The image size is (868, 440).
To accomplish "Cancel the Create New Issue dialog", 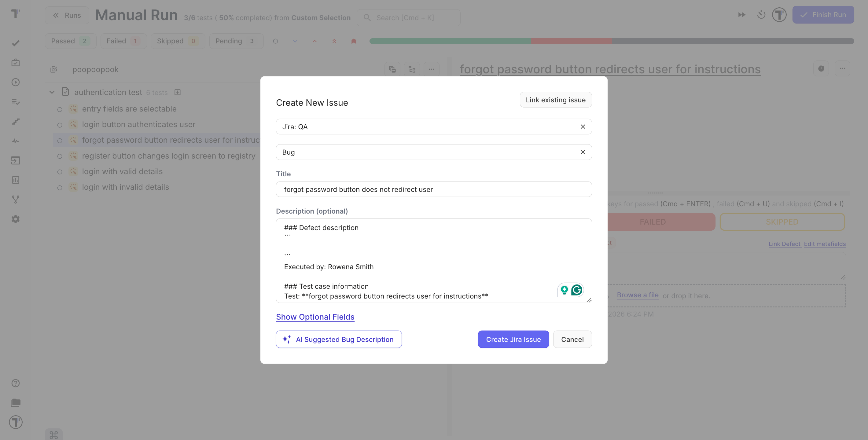I will point(572,339).
